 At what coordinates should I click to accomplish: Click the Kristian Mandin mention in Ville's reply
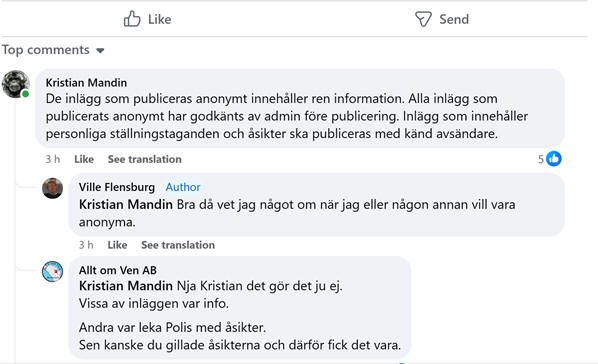coord(126,205)
